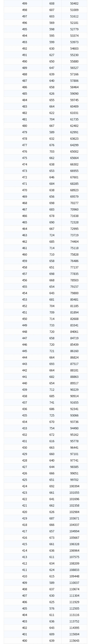Screen dimensions: 91x644
Task: Select cumulative value 70277
Action: 74,203
